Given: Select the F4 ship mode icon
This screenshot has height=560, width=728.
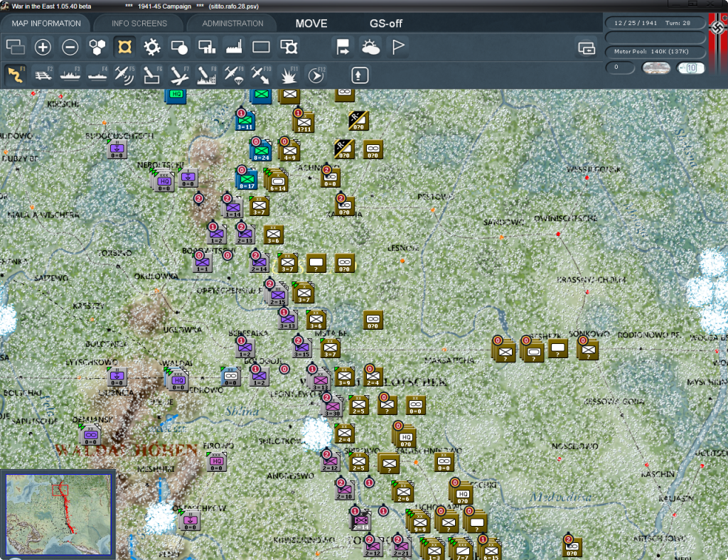Looking at the screenshot, I should [x=97, y=75].
